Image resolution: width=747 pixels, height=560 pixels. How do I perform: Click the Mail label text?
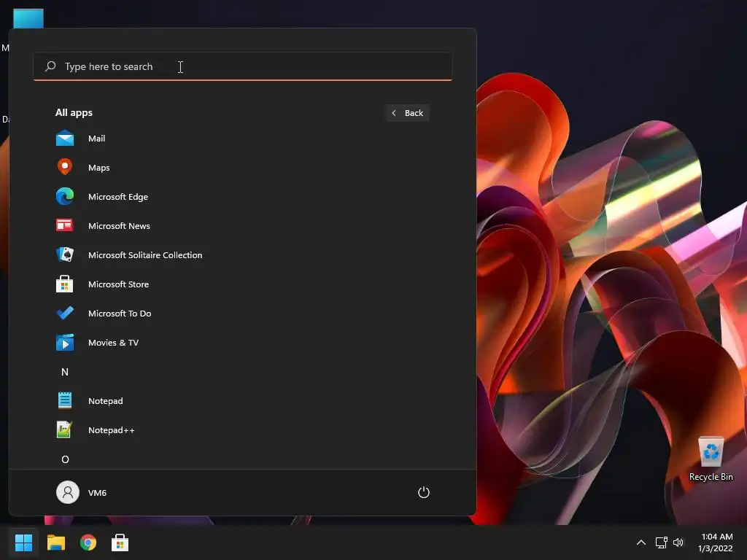click(97, 139)
